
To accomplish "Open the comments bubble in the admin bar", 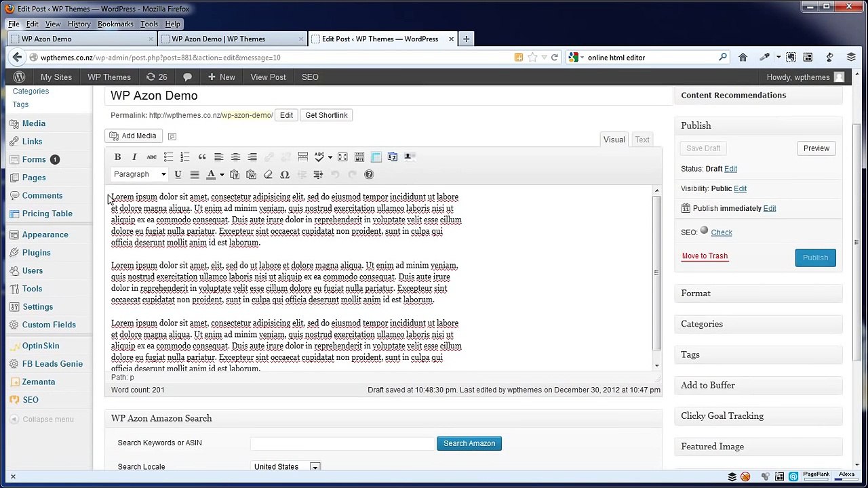I will [187, 77].
